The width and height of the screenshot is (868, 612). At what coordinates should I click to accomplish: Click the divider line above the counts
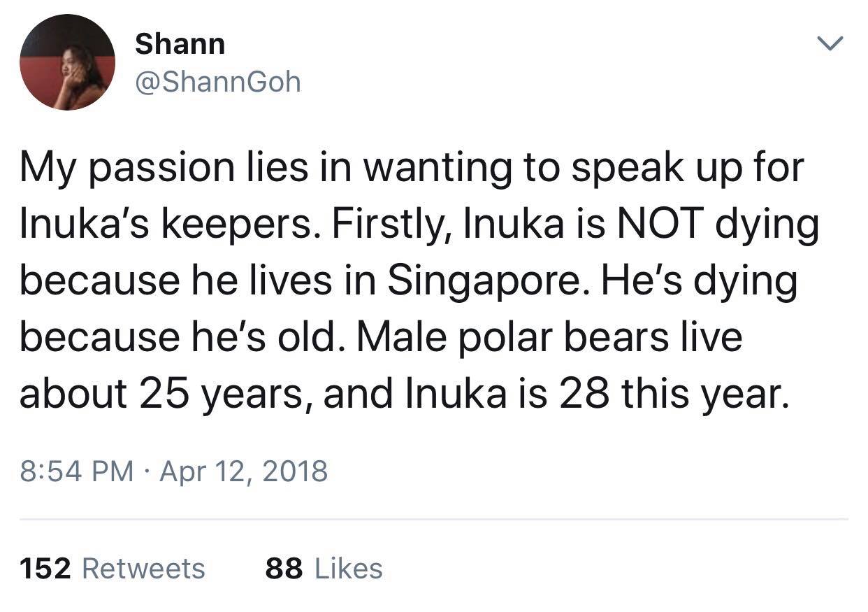(434, 520)
